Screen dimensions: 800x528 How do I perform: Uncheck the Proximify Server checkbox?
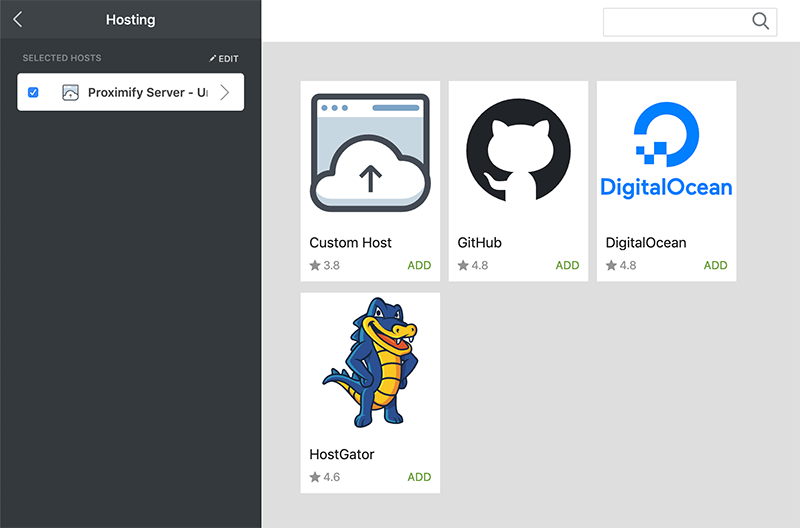point(33,92)
